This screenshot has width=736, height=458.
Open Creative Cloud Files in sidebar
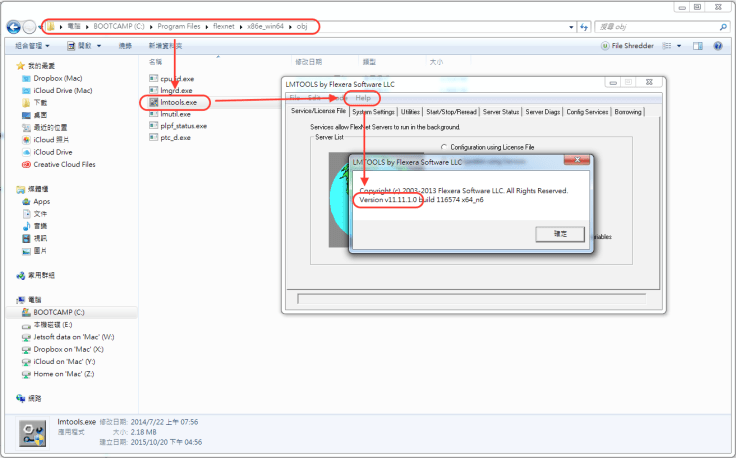pos(63,164)
